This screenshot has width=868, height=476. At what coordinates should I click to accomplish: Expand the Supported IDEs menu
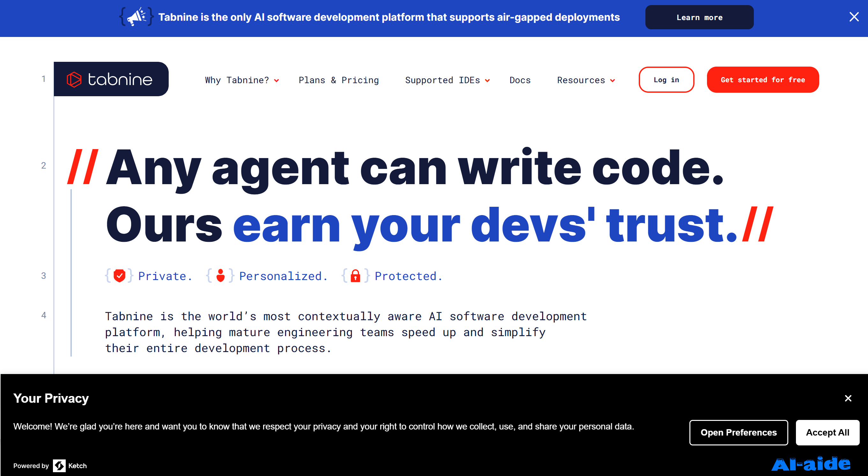pos(447,80)
